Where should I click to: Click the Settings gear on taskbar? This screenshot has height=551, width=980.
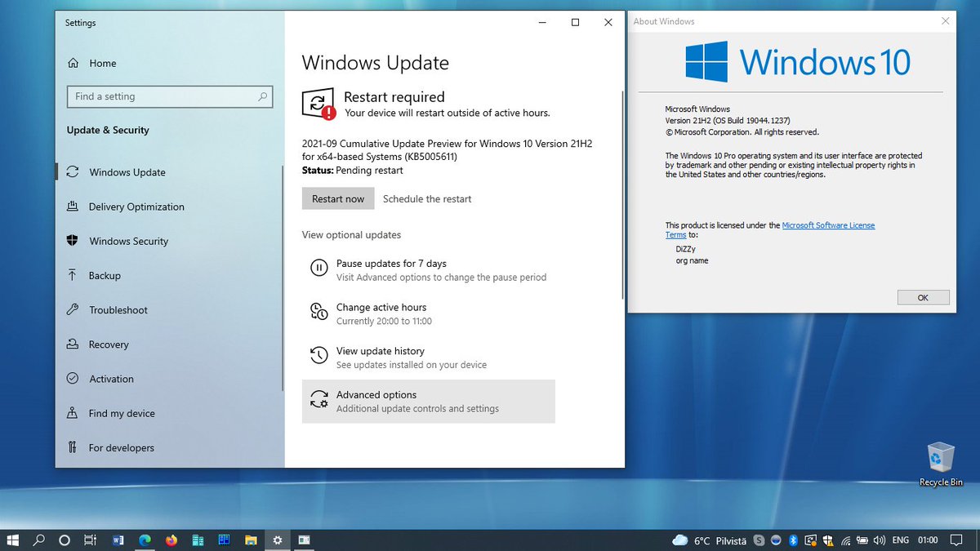click(x=278, y=540)
